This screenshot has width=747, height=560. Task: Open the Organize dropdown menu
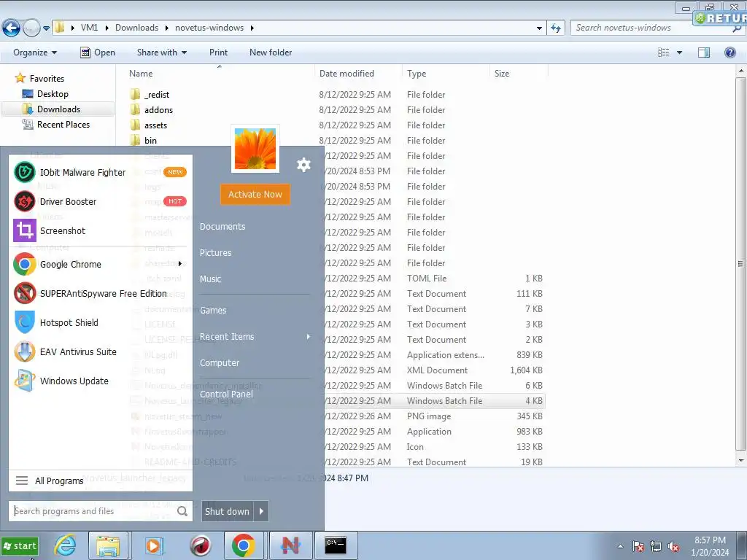[x=35, y=52]
